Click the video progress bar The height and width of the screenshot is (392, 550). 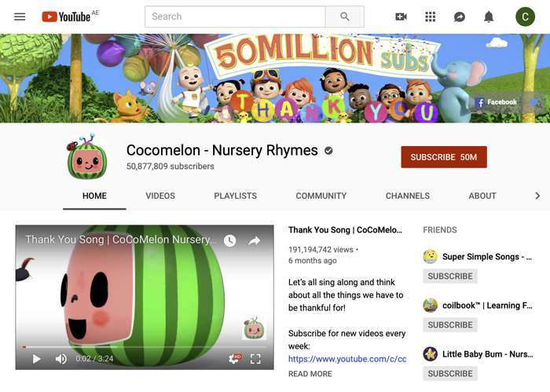pyautogui.click(x=144, y=347)
